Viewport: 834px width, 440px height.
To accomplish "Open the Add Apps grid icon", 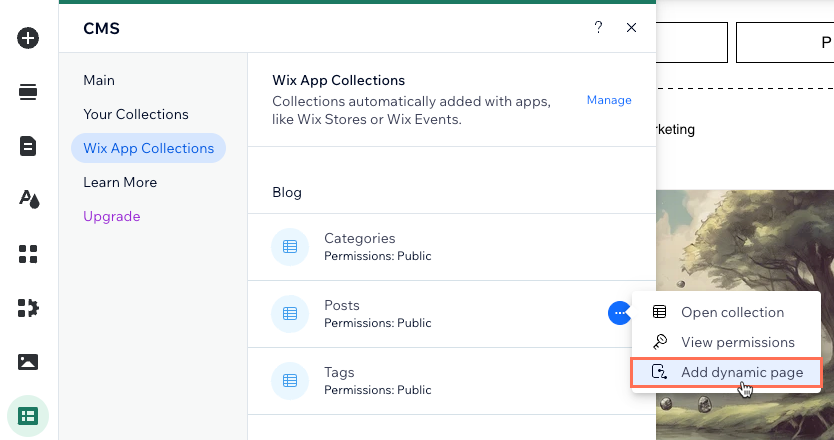I will click(28, 254).
